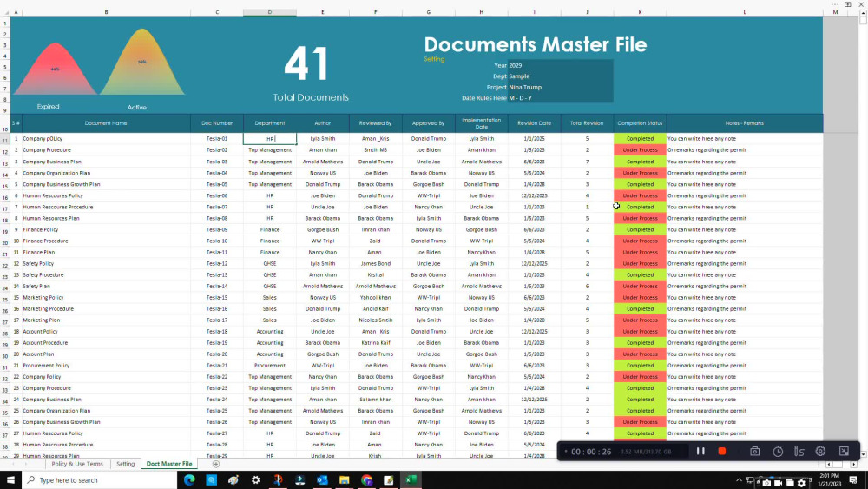
Task: Select the Under Process status for Tesla-02
Action: tap(640, 150)
